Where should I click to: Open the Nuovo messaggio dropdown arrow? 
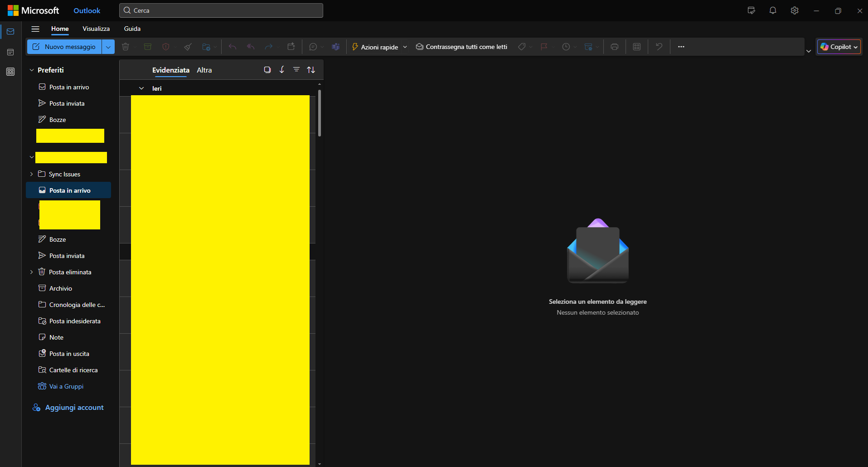(x=108, y=47)
